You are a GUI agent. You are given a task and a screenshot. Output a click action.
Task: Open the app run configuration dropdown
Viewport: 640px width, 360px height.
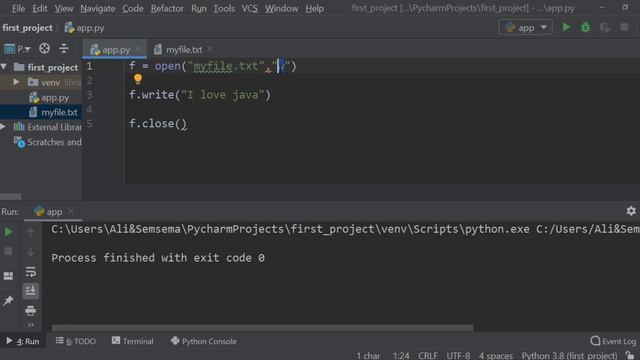point(525,27)
